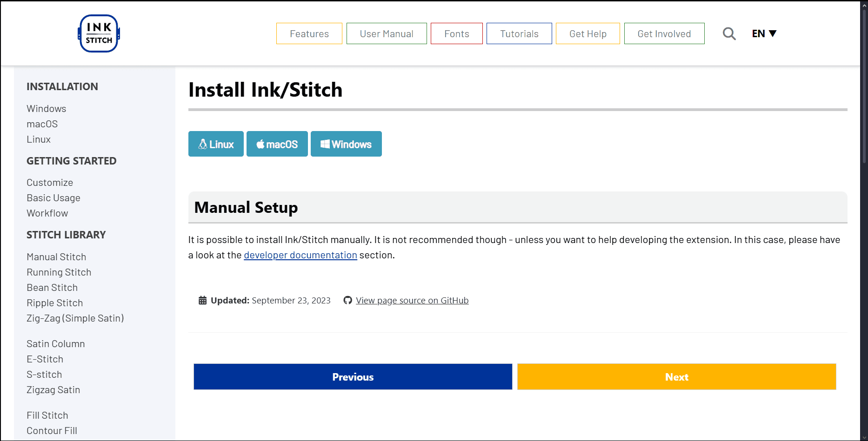Open Zigzag Satin sidebar link
This screenshot has height=441, width=868.
[x=53, y=390]
